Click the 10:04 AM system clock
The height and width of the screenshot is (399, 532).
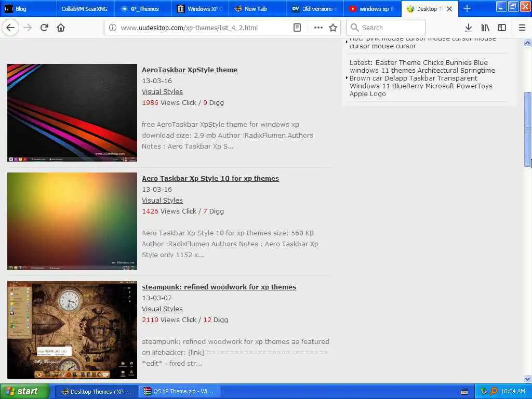[x=513, y=392]
